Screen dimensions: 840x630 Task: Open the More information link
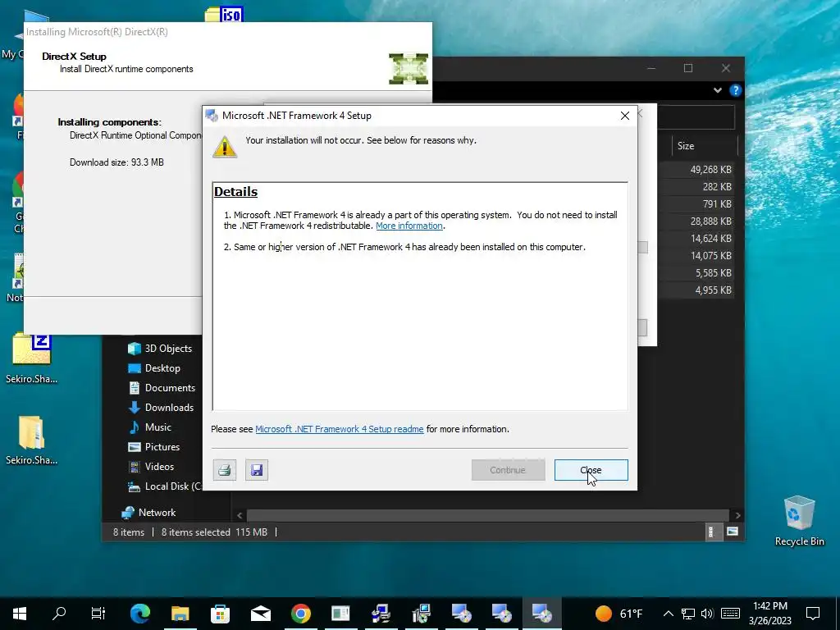coord(409,226)
